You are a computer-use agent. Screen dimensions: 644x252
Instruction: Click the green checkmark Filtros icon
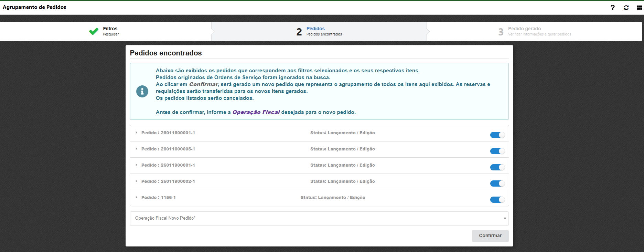[94, 31]
